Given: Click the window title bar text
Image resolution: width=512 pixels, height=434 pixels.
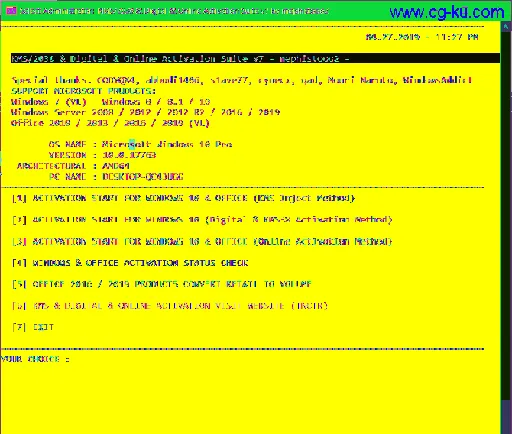Looking at the screenshot, I should (174, 11).
